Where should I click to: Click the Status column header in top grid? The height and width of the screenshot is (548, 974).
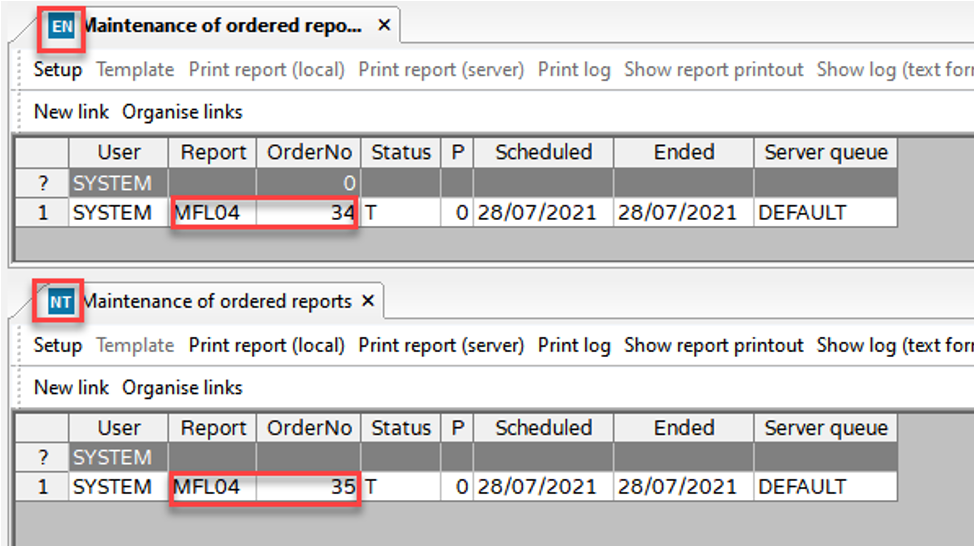[400, 153]
